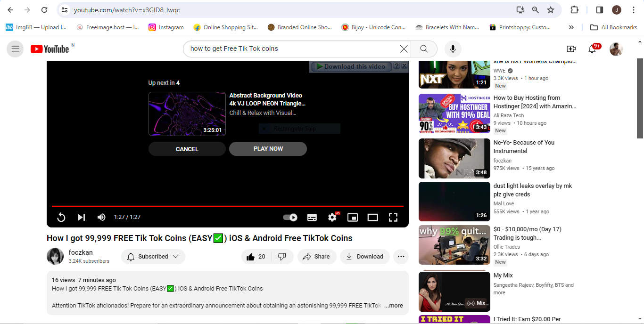The height and width of the screenshot is (324, 644).
Task: Go back using the browser back arrow
Action: pyautogui.click(x=11, y=10)
